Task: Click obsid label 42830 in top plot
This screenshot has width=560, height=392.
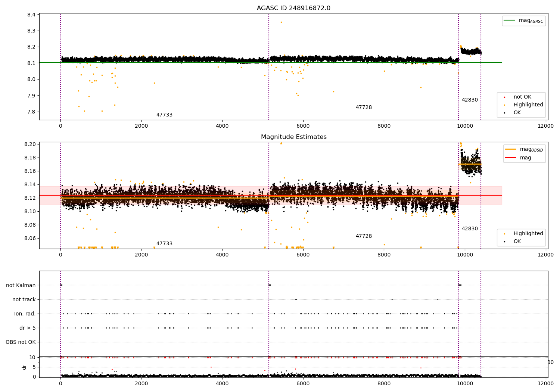Action: pyautogui.click(x=470, y=100)
